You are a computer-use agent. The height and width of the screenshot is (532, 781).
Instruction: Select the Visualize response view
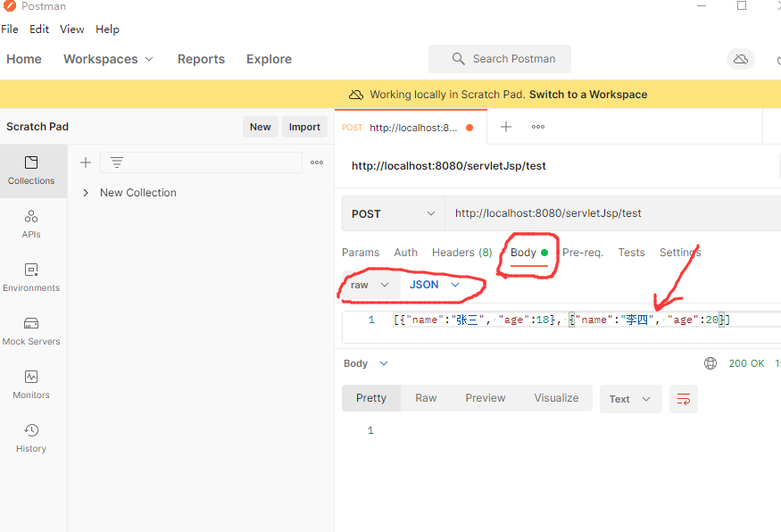556,398
